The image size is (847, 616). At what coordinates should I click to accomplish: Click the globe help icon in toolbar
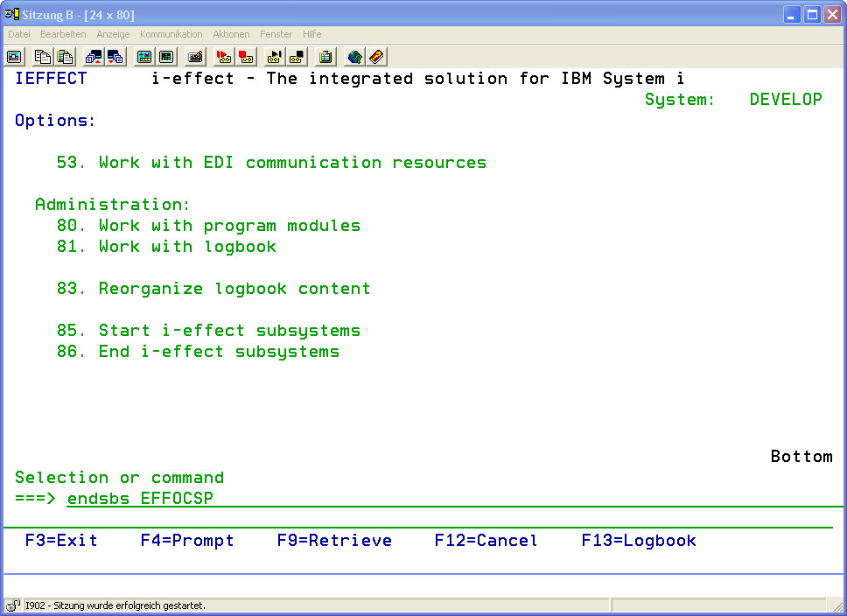[354, 57]
